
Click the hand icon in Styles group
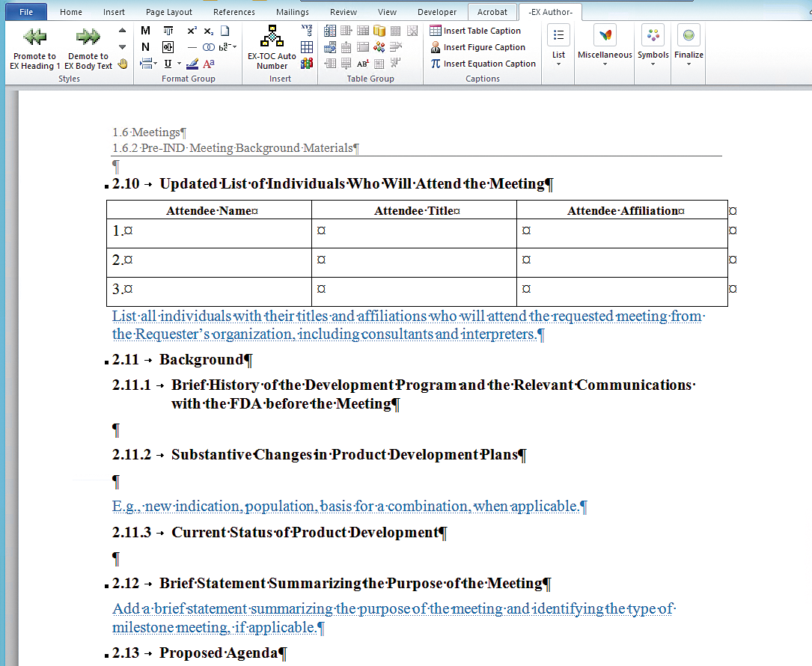pyautogui.click(x=123, y=64)
